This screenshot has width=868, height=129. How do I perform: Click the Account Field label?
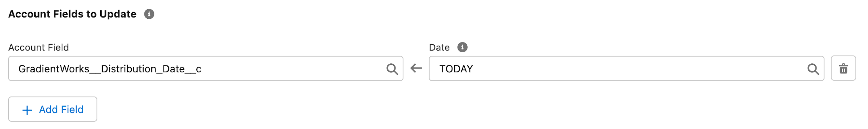pos(38,47)
